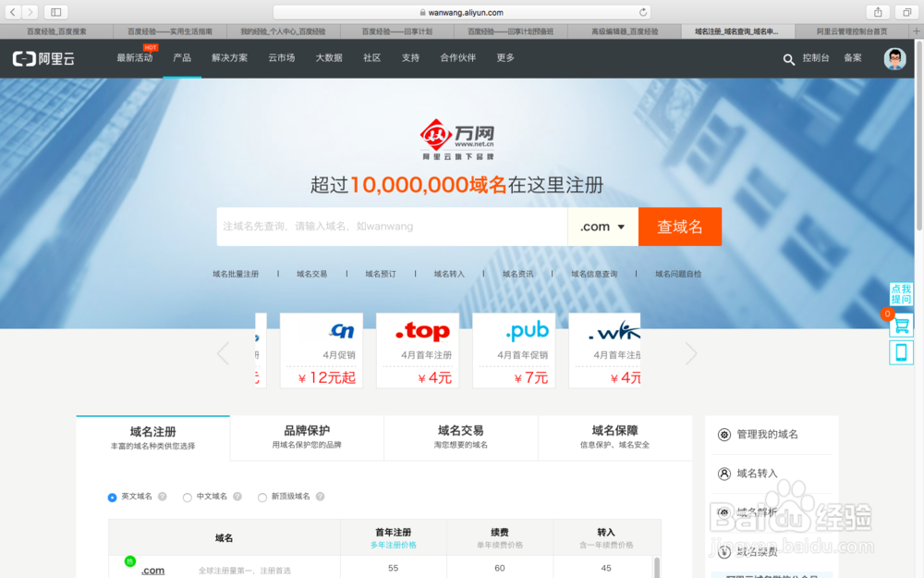
Task: Reload the page with refresh icon
Action: [x=643, y=12]
